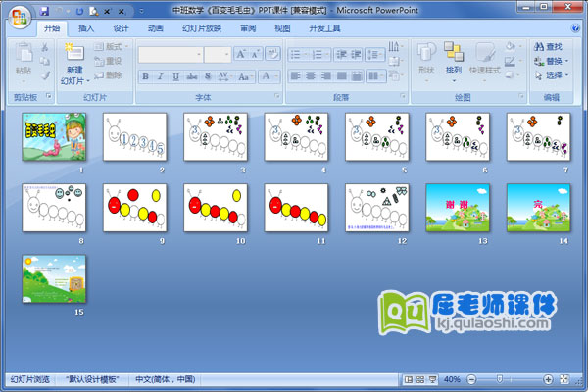Click Find binoculars button
Image resolution: width=588 pixels, height=392 pixels.
coord(548,46)
